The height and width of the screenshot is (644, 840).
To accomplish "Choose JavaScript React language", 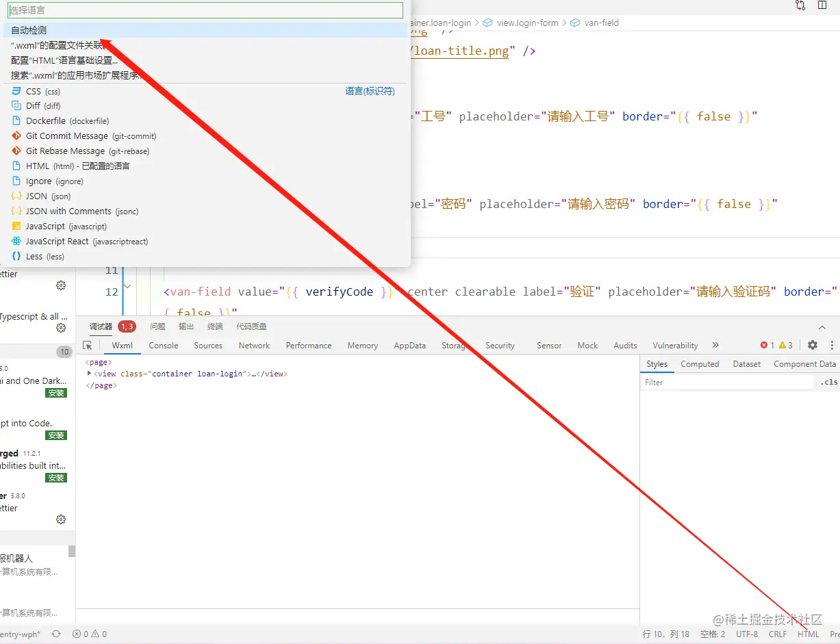I will [x=205, y=242].
